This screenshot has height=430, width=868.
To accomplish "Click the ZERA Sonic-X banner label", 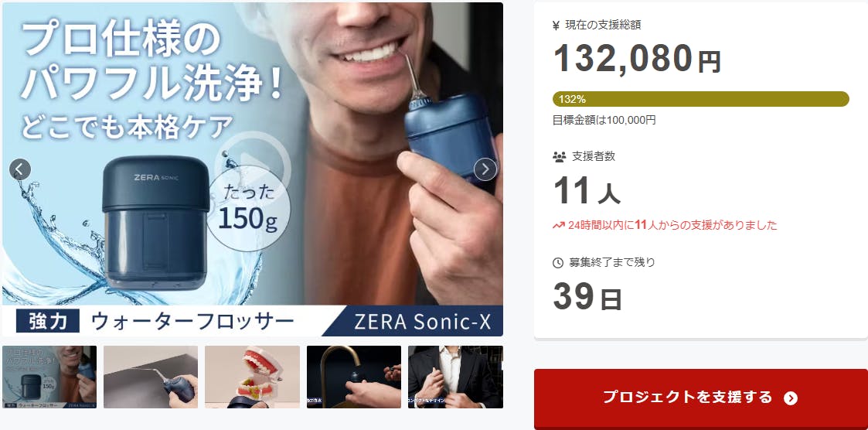I will pyautogui.click(x=422, y=322).
